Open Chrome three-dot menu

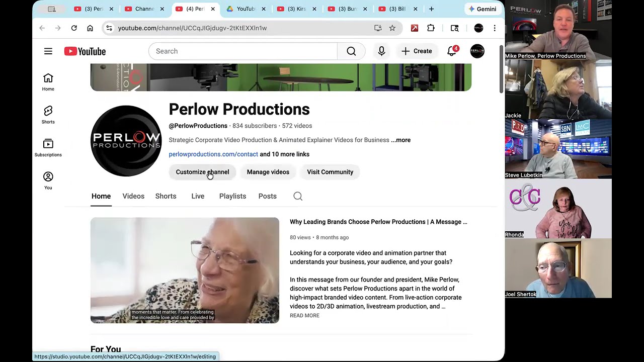(x=495, y=28)
